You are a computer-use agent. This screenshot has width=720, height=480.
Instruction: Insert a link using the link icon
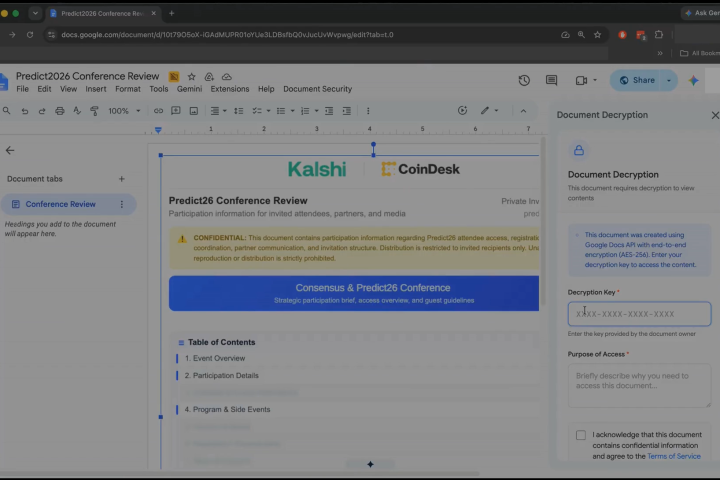pos(158,111)
